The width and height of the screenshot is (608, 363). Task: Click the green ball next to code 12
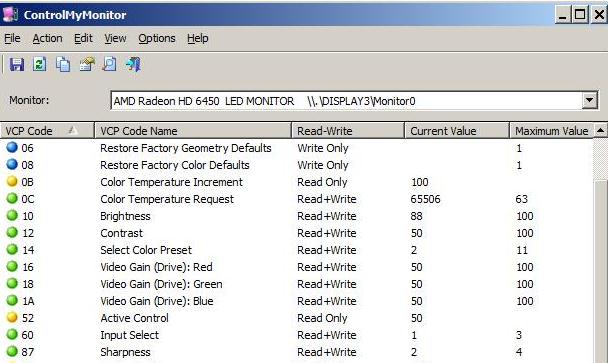(12, 232)
